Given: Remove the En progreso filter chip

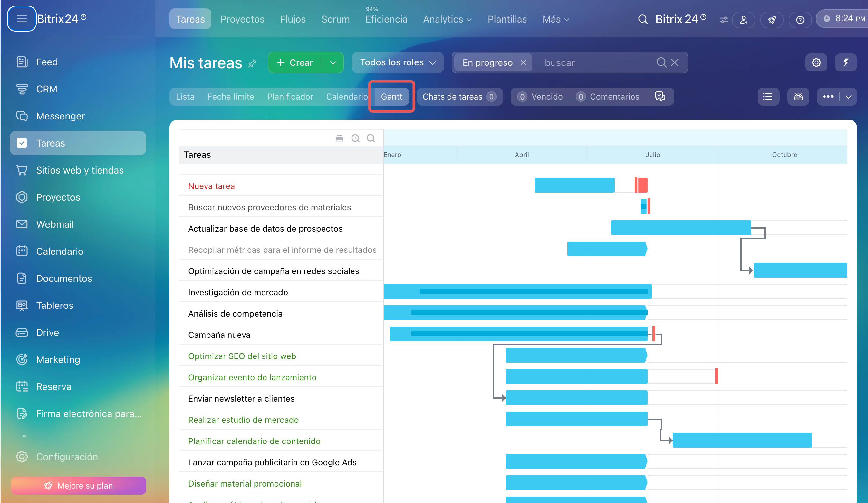Looking at the screenshot, I should tap(523, 62).
